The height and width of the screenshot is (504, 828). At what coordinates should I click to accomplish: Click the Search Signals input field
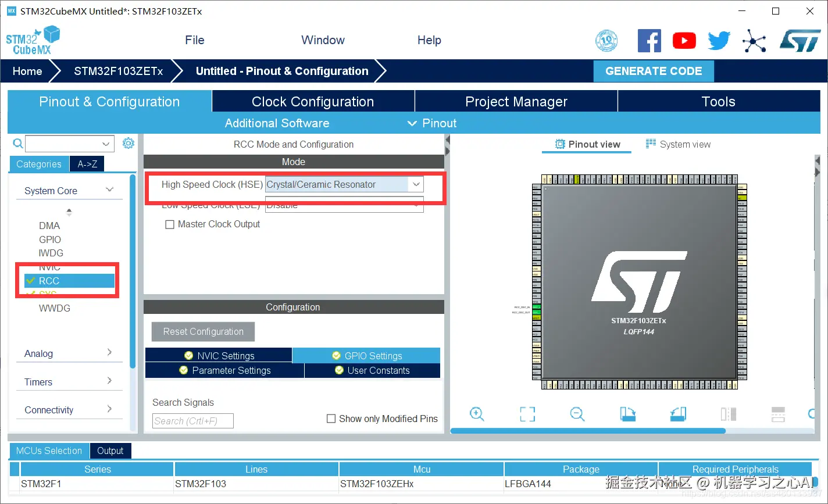[193, 421]
